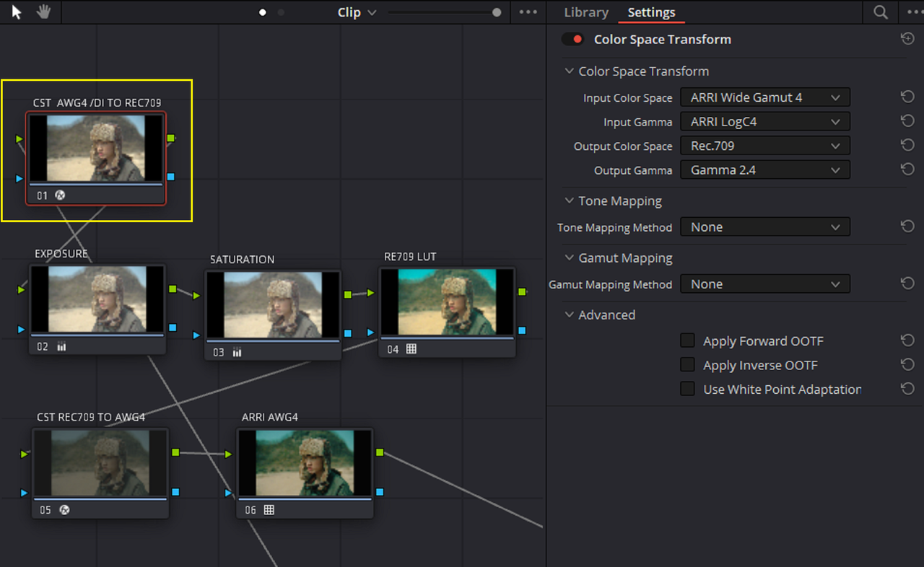Switch to the Library tab
This screenshot has width=924, height=567.
(586, 12)
